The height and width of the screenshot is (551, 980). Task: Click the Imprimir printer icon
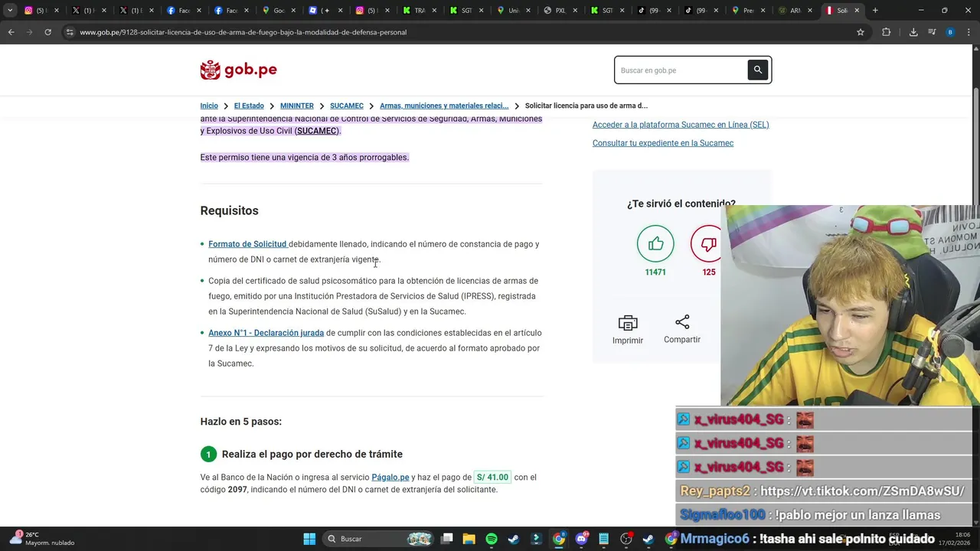click(x=628, y=323)
